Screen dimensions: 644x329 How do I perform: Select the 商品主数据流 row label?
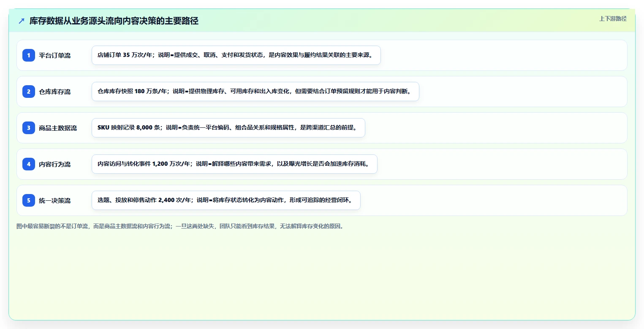tap(58, 128)
